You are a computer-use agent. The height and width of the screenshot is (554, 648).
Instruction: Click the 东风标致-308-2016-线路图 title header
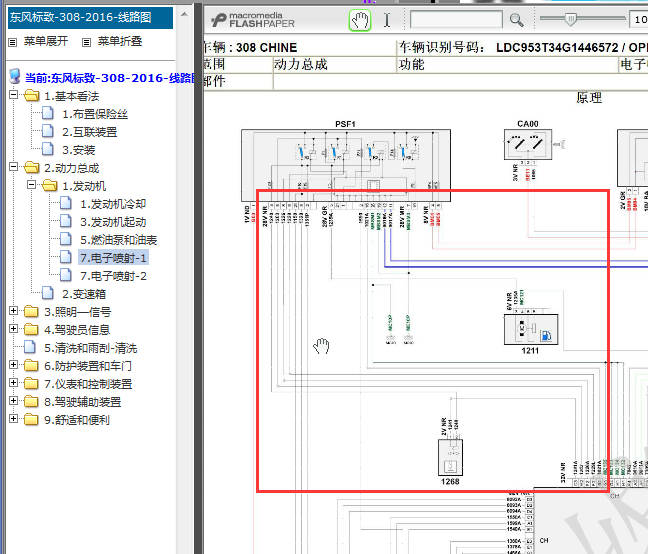(91, 17)
